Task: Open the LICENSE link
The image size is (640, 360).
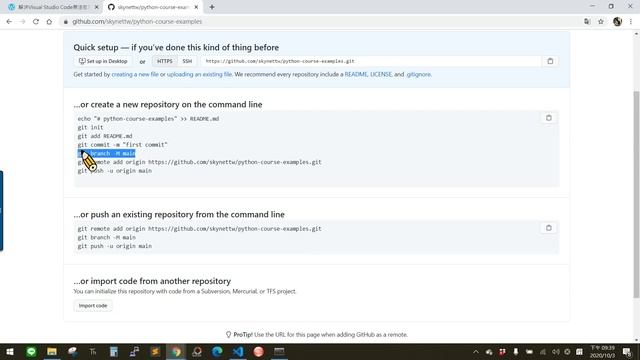Action: (x=381, y=74)
